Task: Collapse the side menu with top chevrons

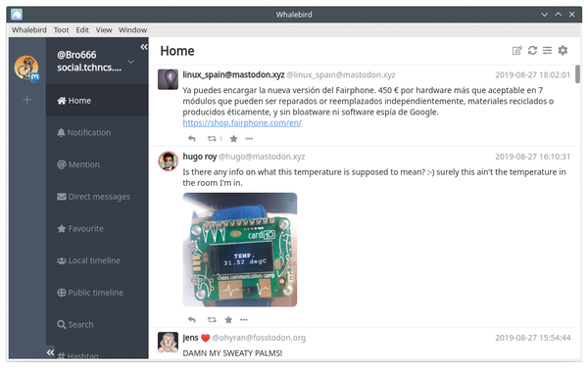Action: point(144,47)
